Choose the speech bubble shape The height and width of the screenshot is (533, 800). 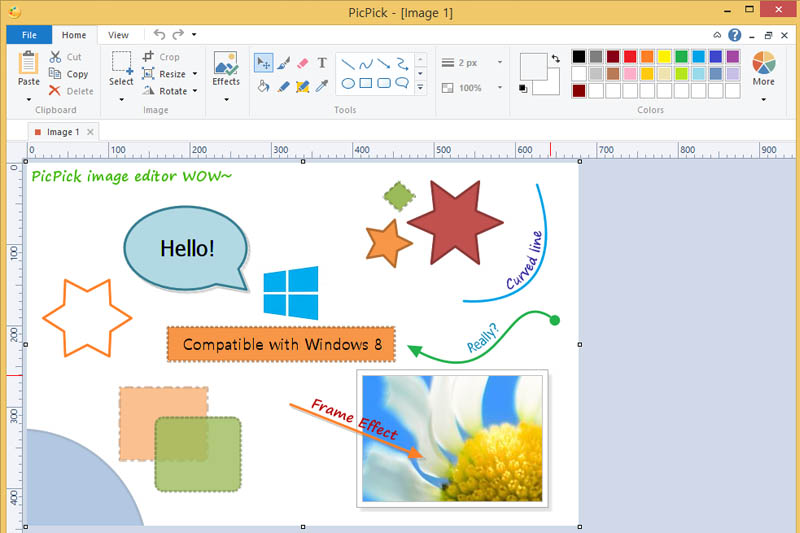[x=403, y=83]
